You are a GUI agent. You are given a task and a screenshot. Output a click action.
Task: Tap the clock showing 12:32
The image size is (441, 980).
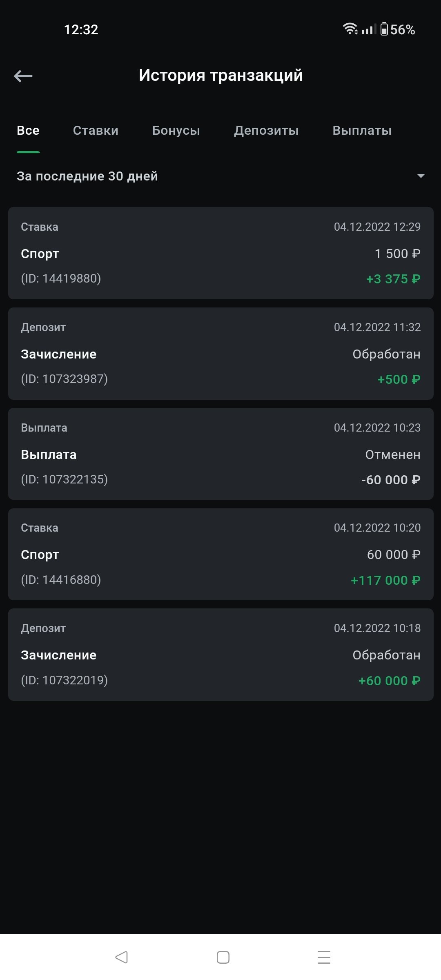tap(81, 29)
